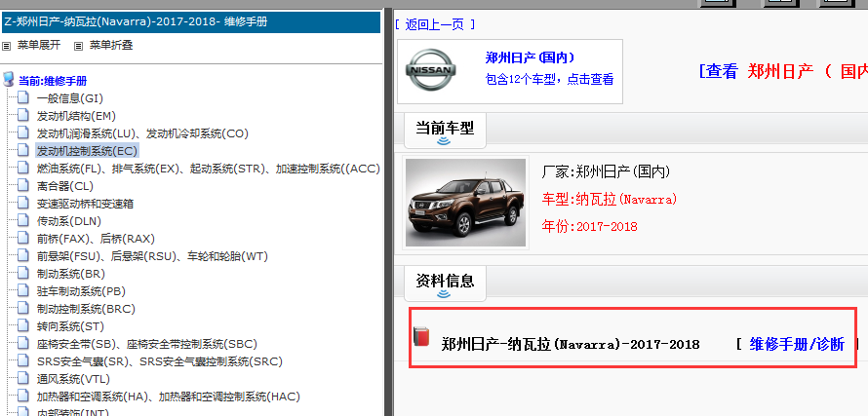Open 燃油系统(FL)、排气系统(EX) section

point(208,169)
